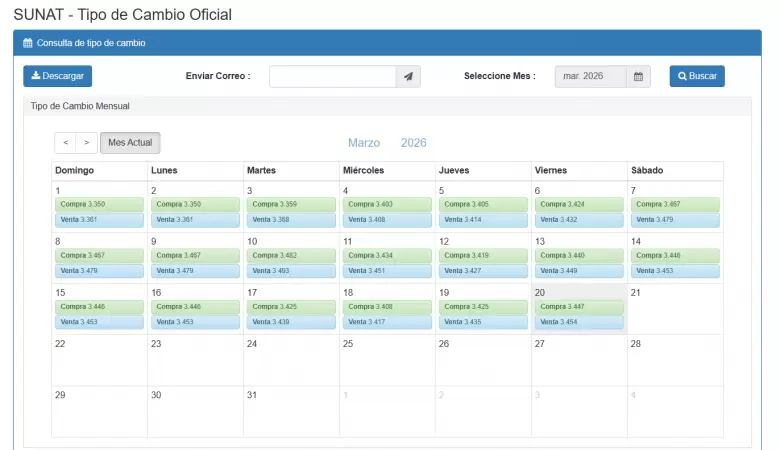780x450 pixels.
Task: Click Compra 3.447 on Friday March 20
Action: click(579, 307)
